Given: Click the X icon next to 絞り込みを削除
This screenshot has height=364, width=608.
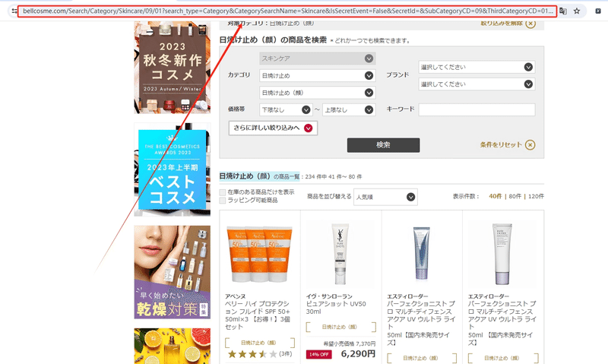Looking at the screenshot, I should click(530, 24).
